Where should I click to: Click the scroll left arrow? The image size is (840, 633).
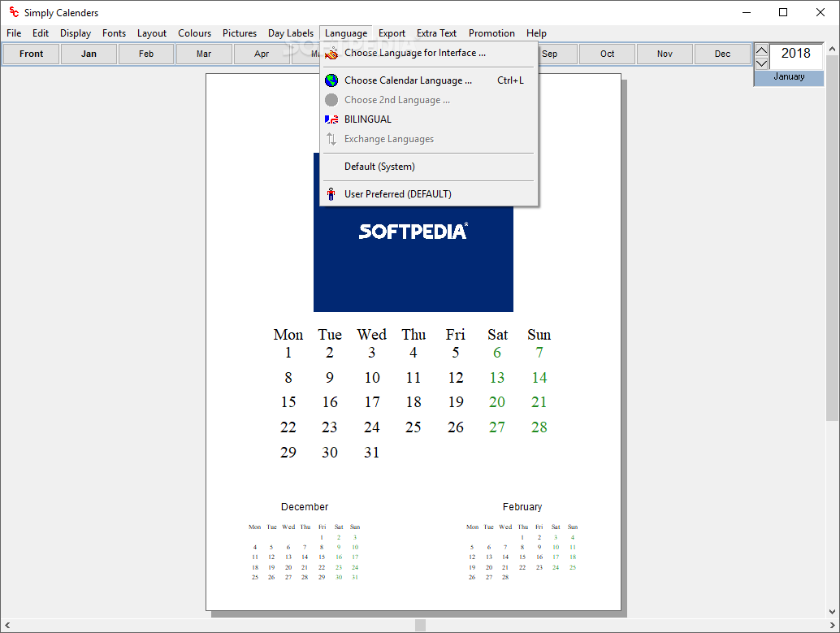[7, 625]
